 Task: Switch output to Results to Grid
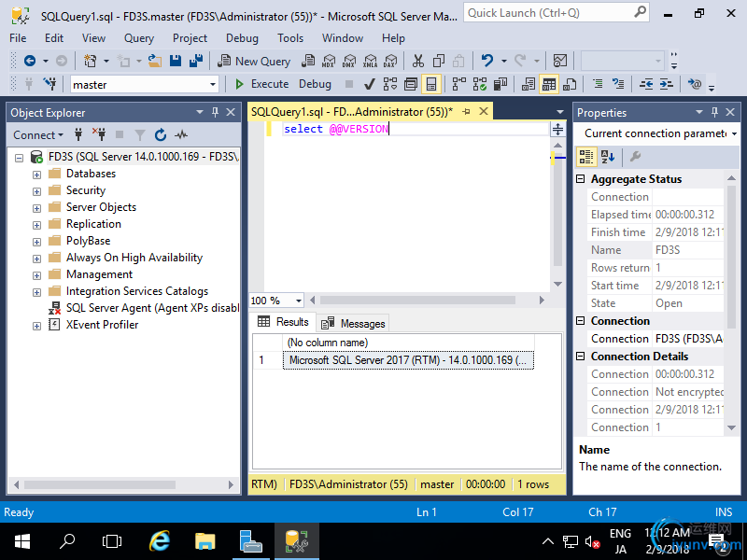[549, 84]
